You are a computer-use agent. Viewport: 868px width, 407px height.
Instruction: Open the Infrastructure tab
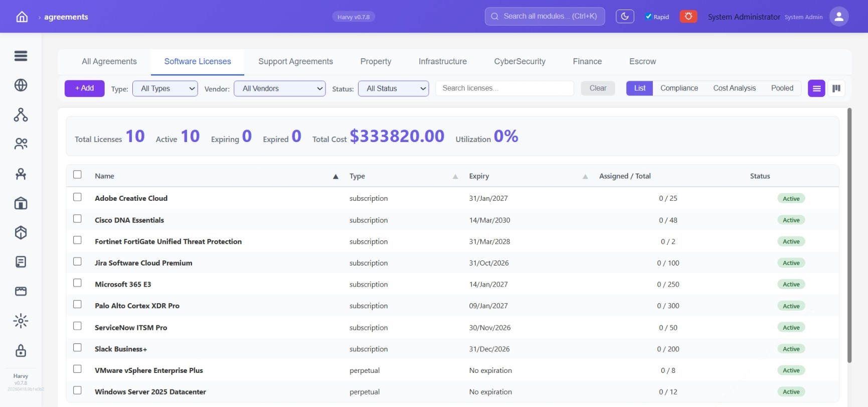click(443, 61)
